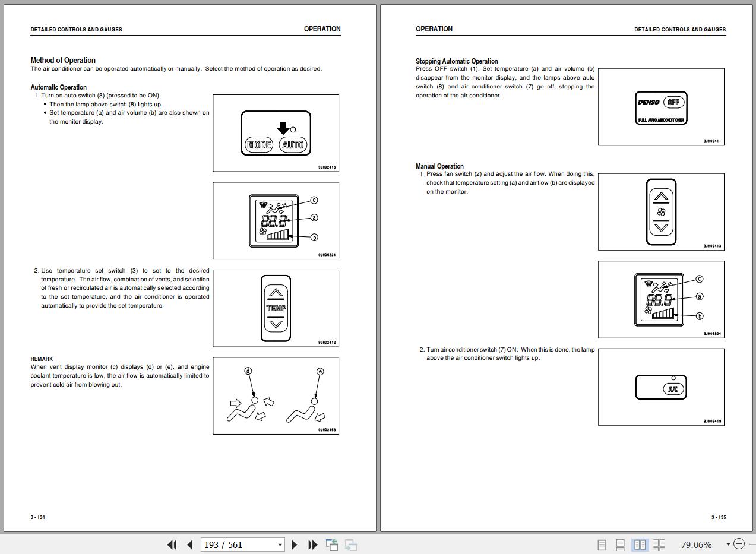Screen dimensions: 756x554
Task: Click the monitor display figure on right page
Action: click(661, 299)
